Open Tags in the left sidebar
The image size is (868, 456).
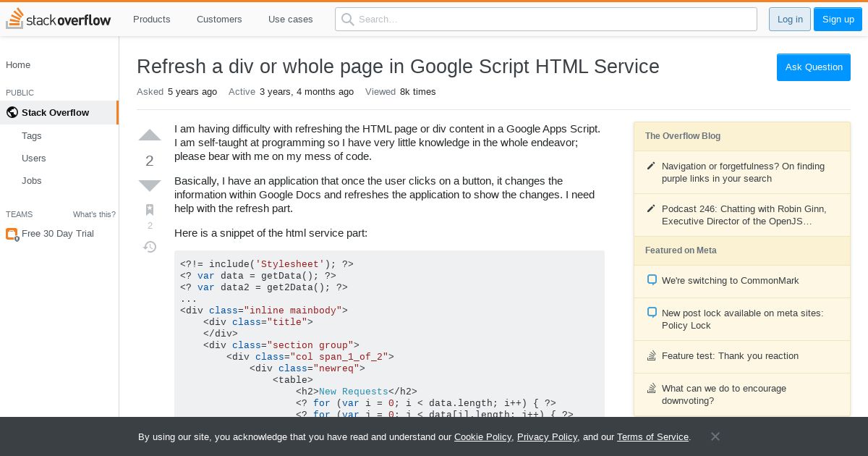tap(32, 135)
